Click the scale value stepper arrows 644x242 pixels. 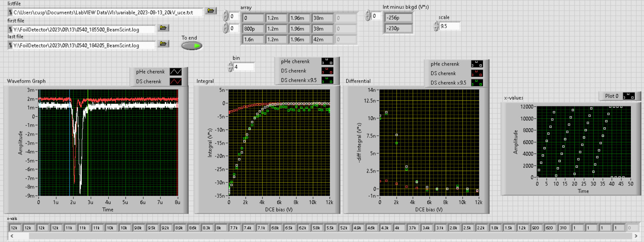click(x=436, y=26)
